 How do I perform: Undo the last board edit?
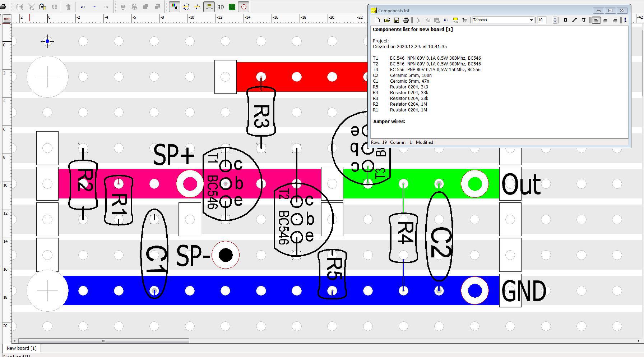[x=83, y=7]
